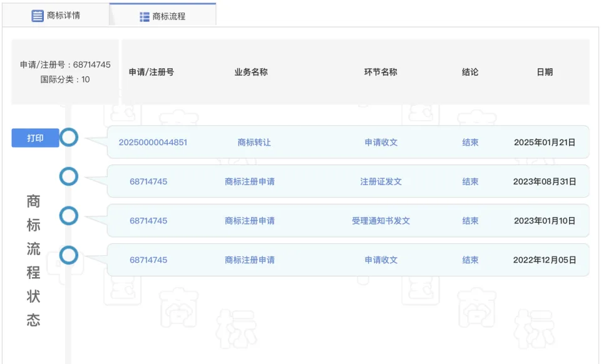The width and height of the screenshot is (601, 364).
Task: Click 68714745 in the 2023年01月10日 row
Action: click(x=148, y=221)
